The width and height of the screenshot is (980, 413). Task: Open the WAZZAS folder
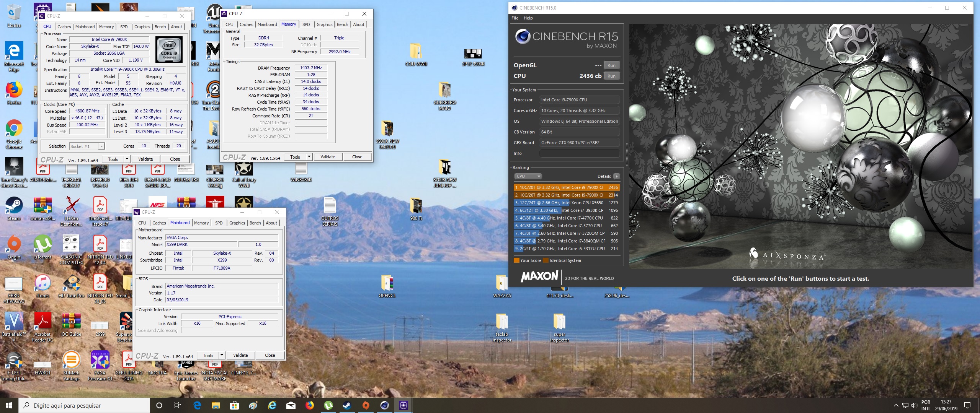[502, 286]
